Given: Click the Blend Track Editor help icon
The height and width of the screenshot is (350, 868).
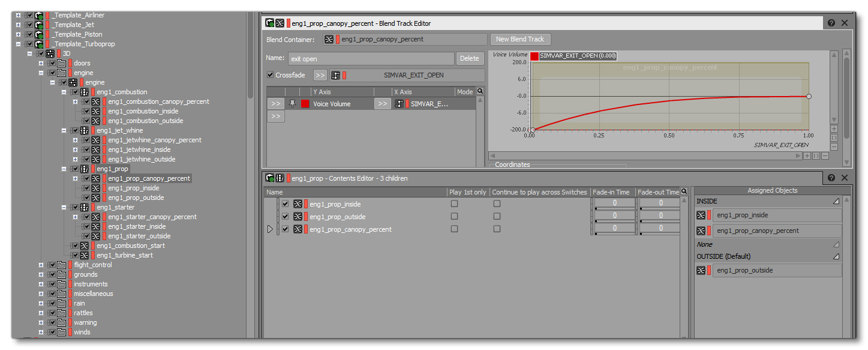Looking at the screenshot, I should [x=831, y=23].
